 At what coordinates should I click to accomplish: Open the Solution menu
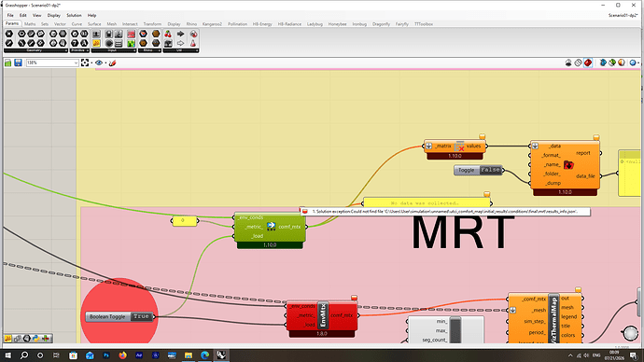(x=74, y=15)
